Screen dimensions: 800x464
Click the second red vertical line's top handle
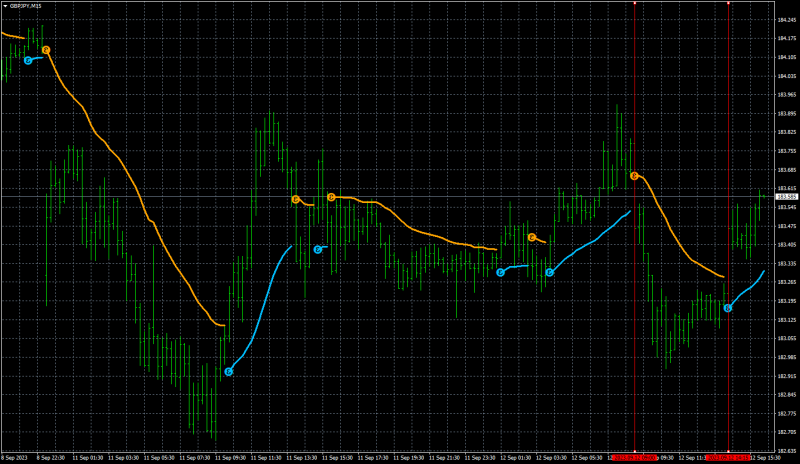(x=728, y=3)
